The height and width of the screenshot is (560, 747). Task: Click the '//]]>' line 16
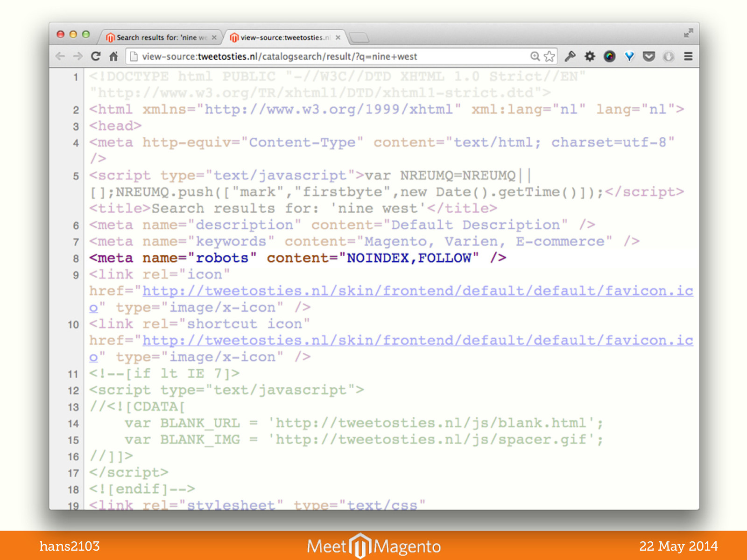[x=111, y=456]
